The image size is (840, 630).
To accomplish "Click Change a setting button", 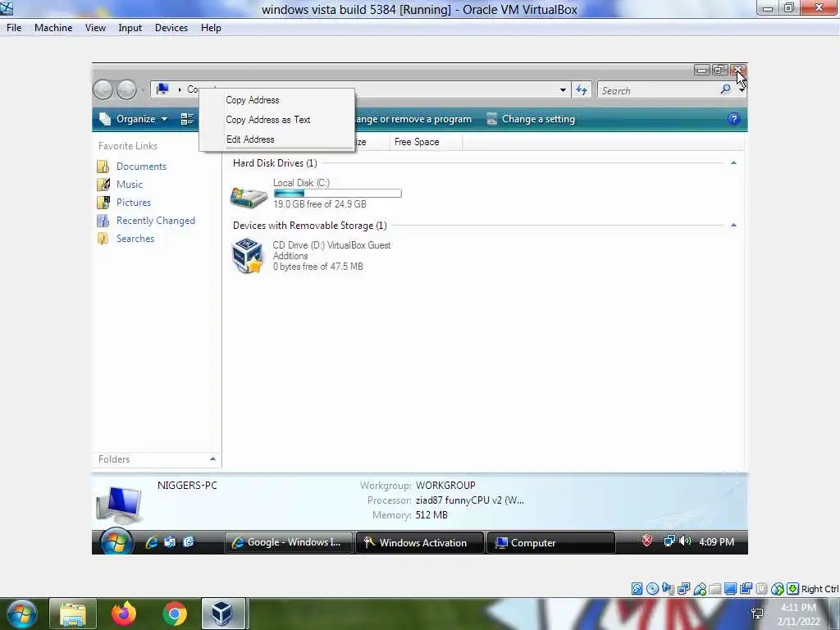I will click(531, 119).
